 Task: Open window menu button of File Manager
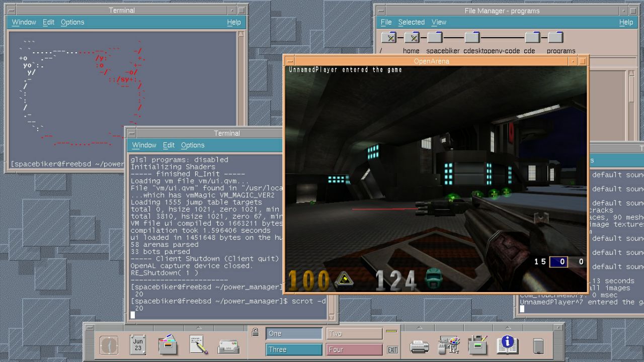pyautogui.click(x=381, y=11)
